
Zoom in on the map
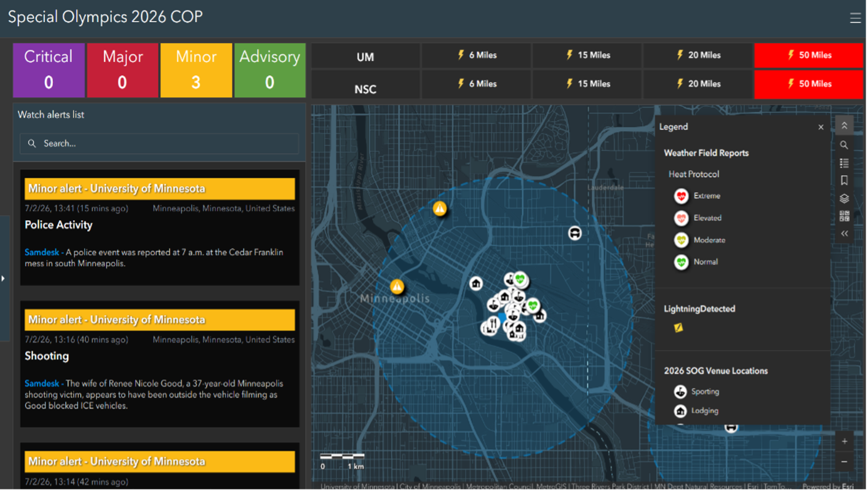click(844, 441)
